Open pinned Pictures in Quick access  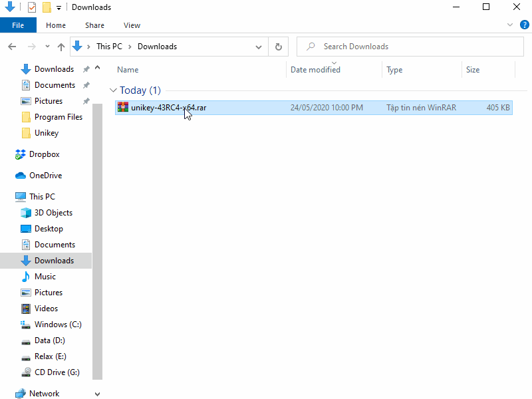49,101
